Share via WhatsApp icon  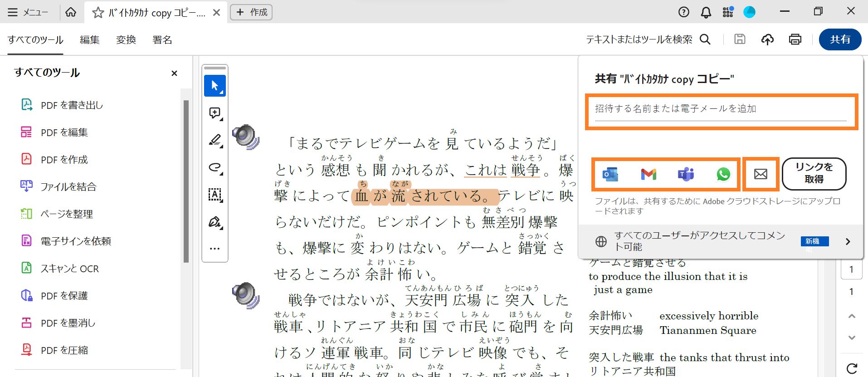click(723, 174)
